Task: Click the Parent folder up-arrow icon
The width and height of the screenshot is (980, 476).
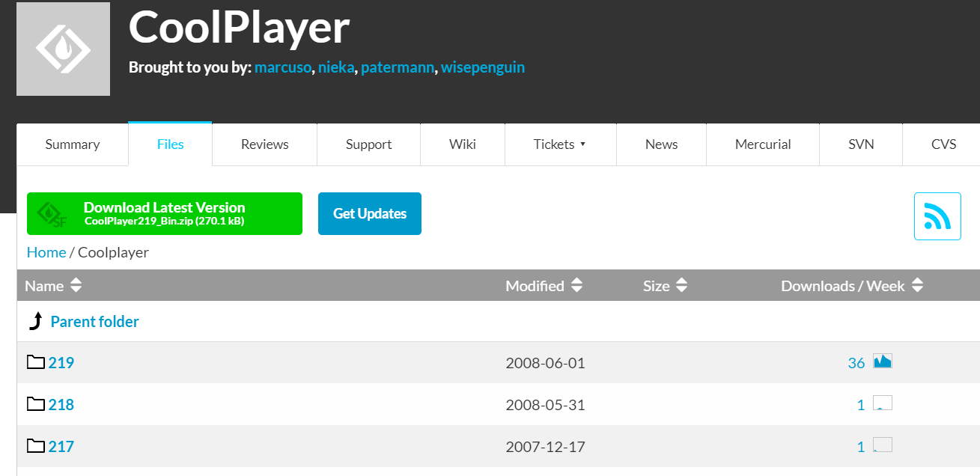Action: point(36,321)
